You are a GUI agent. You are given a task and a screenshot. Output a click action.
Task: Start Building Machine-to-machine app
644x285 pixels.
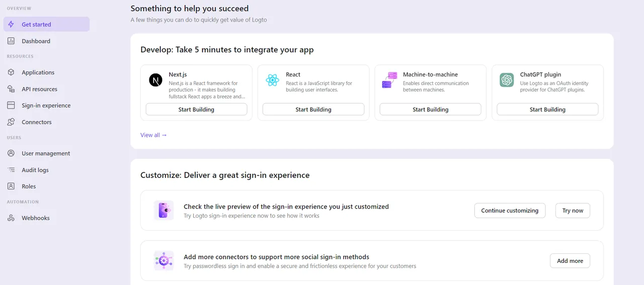pyautogui.click(x=430, y=110)
